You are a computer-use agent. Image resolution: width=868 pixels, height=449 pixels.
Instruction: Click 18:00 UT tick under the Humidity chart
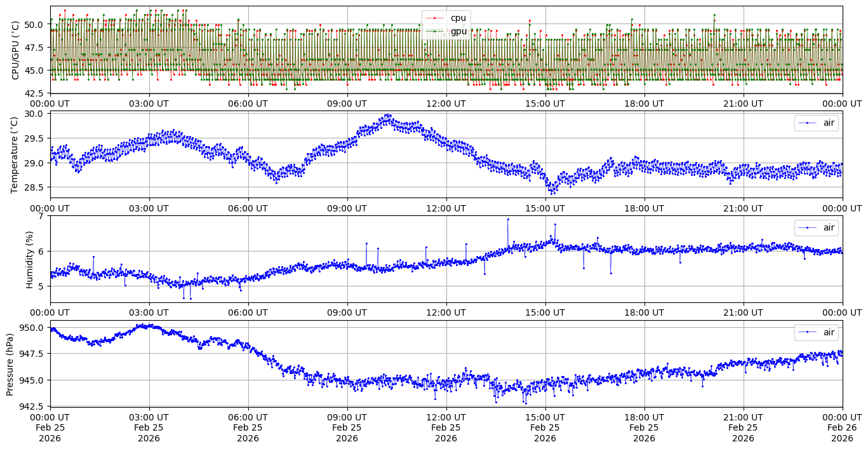(644, 312)
